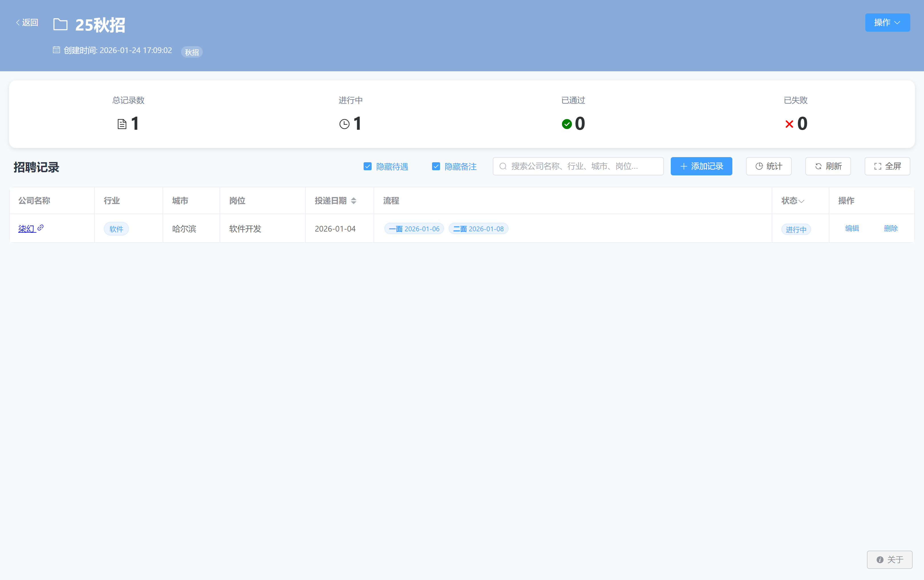Image resolution: width=924 pixels, height=580 pixels.
Task: Click the red X icon under 已失败
Action: click(x=789, y=124)
